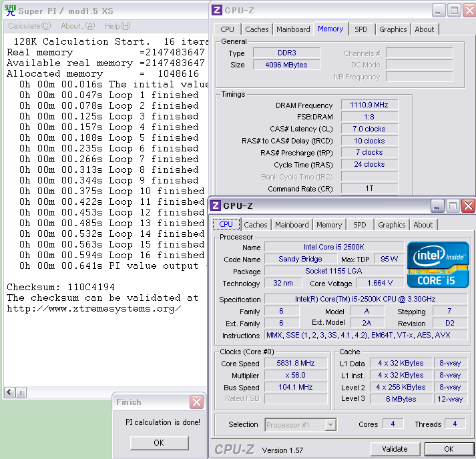The width and height of the screenshot is (476, 459).
Task: Click left arrow of Super PI horizontal scrollbar
Action: pyautogui.click(x=9, y=392)
